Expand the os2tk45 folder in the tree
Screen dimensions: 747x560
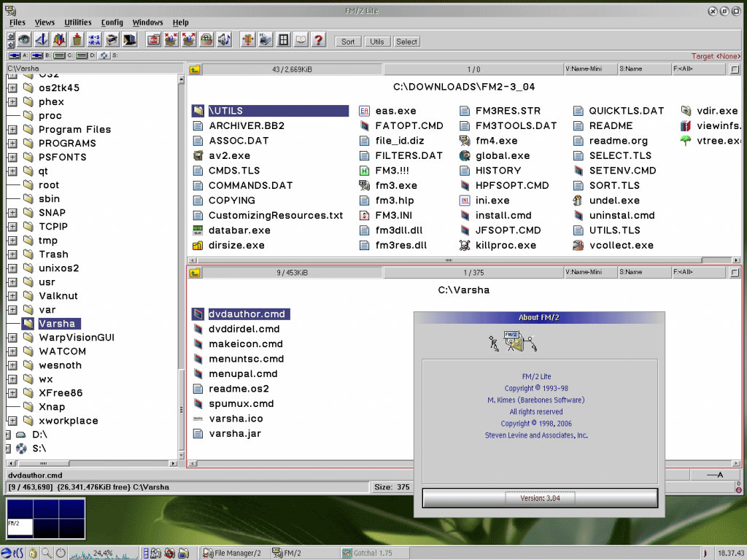[12, 88]
